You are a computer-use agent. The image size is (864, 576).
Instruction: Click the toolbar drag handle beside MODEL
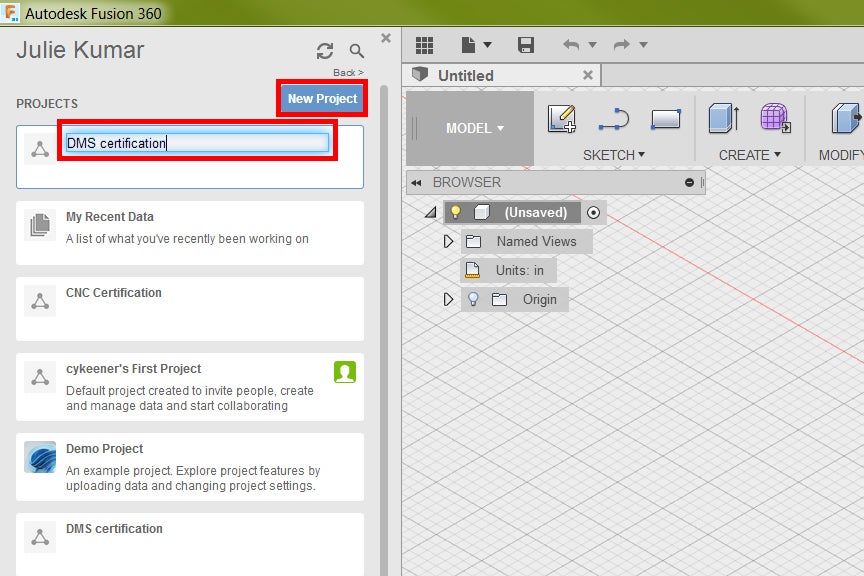pos(414,128)
